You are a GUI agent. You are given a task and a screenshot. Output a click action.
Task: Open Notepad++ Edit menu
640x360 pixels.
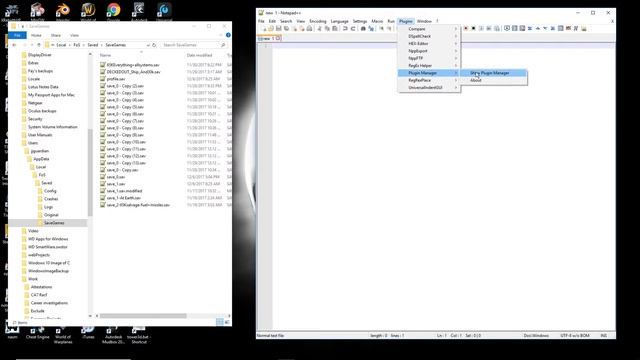pyautogui.click(x=272, y=21)
